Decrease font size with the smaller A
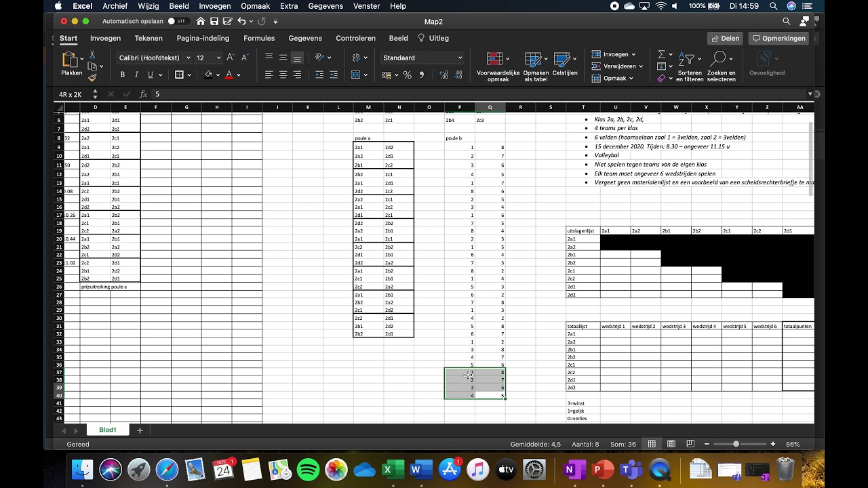 click(245, 58)
